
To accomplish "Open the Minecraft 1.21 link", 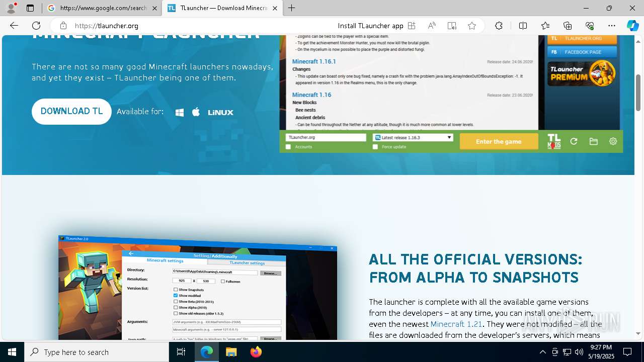I will click(x=456, y=324).
